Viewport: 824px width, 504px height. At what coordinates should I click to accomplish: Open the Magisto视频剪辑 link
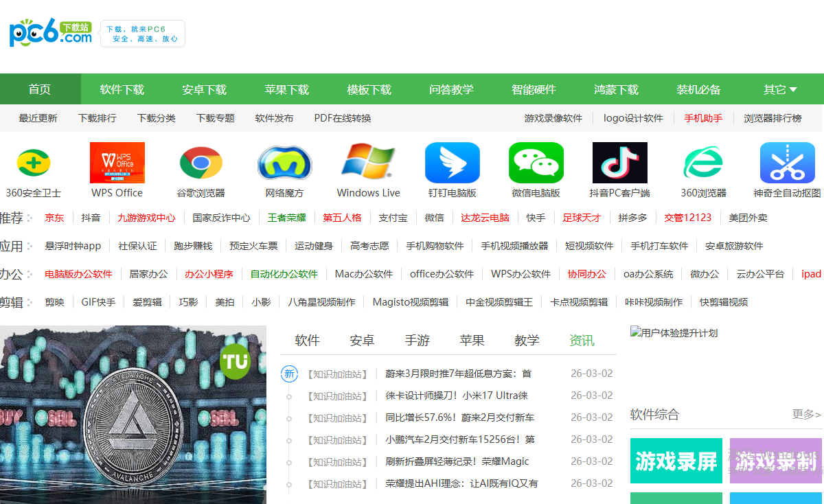coord(411,302)
